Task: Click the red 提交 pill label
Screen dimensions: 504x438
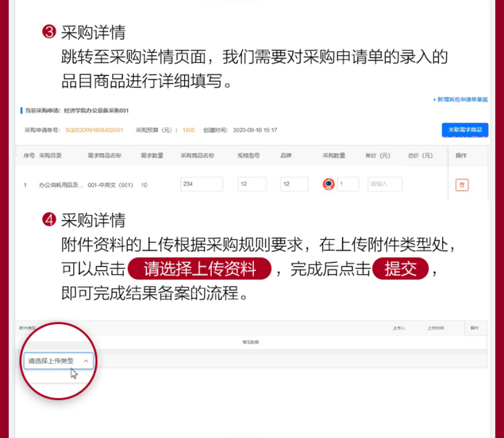Action: tap(400, 269)
